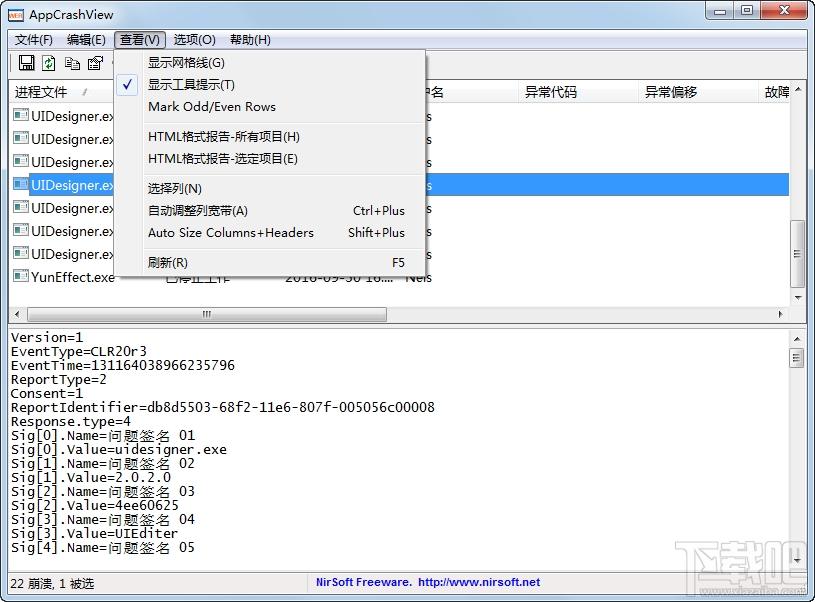Click the Version=1 line
Viewport: 815px width, 602px height.
click(x=47, y=337)
